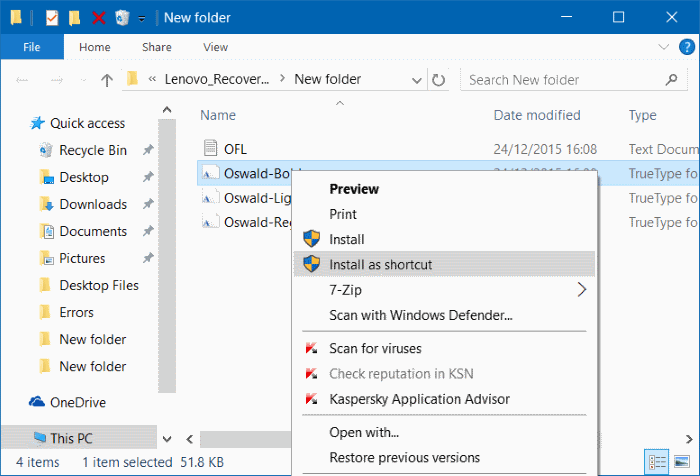Expand the ribbon with the chevron arrow
The width and height of the screenshot is (700, 476).
(663, 46)
